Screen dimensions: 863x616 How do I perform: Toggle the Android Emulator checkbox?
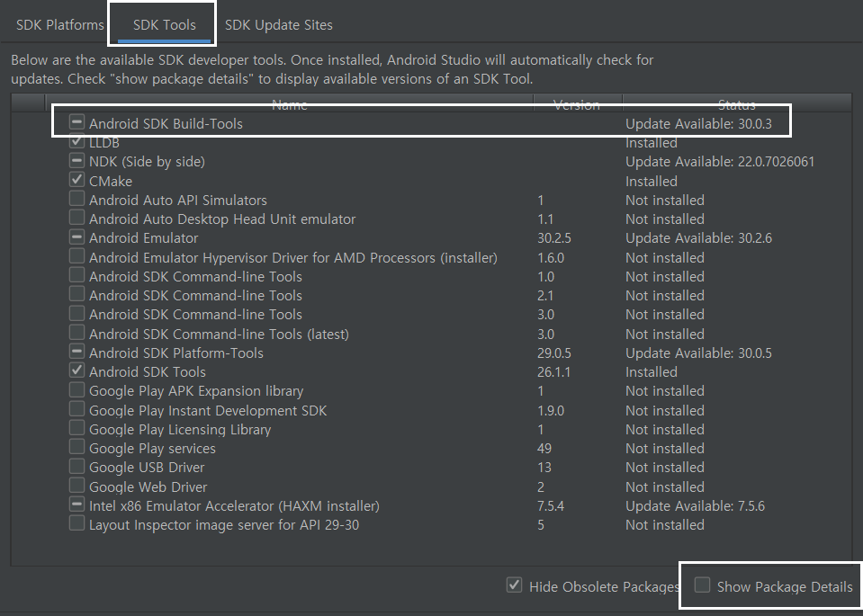[76, 237]
